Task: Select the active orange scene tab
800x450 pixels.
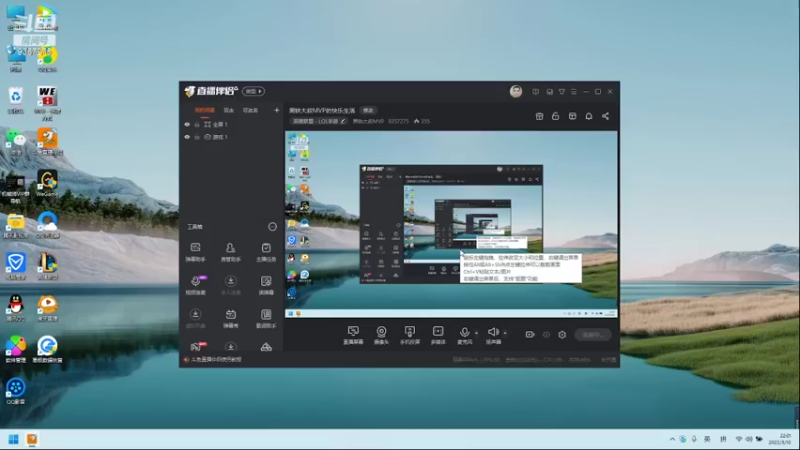Action: [x=204, y=110]
